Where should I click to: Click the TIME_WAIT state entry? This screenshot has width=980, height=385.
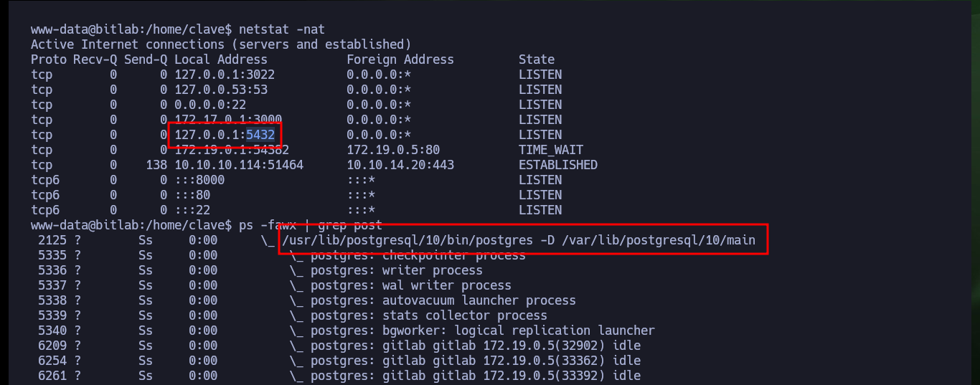click(551, 150)
